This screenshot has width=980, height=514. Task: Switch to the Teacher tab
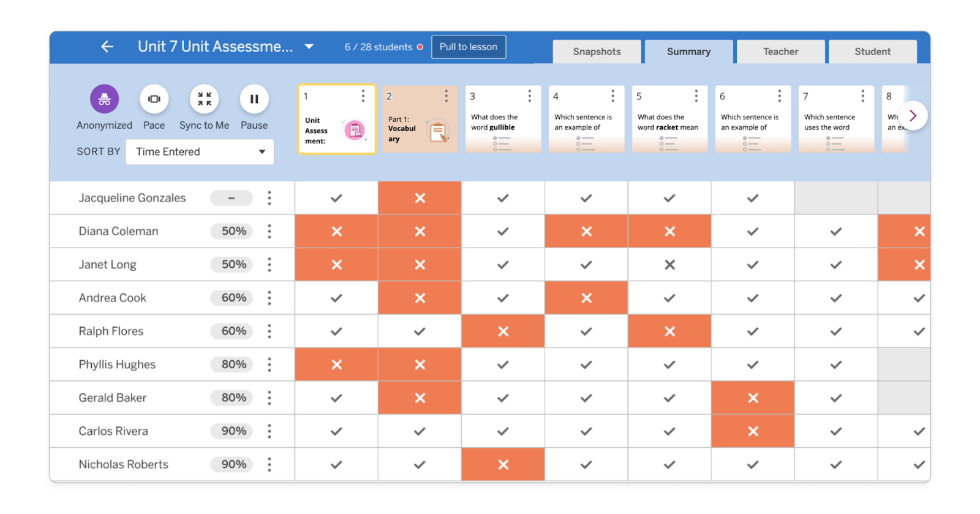coord(780,51)
